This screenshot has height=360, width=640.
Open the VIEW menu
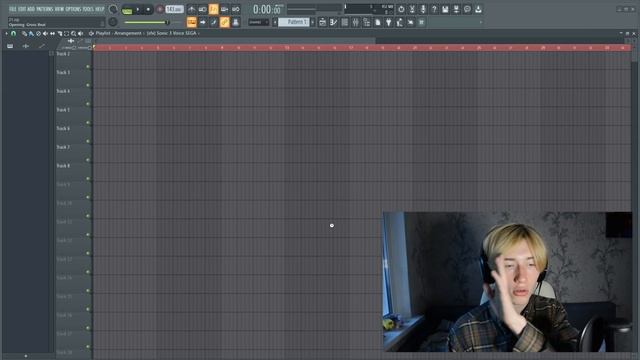coord(59,9)
